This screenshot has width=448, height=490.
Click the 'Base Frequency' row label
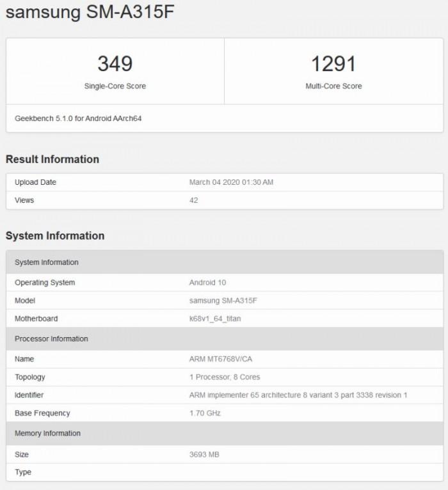coord(42,413)
